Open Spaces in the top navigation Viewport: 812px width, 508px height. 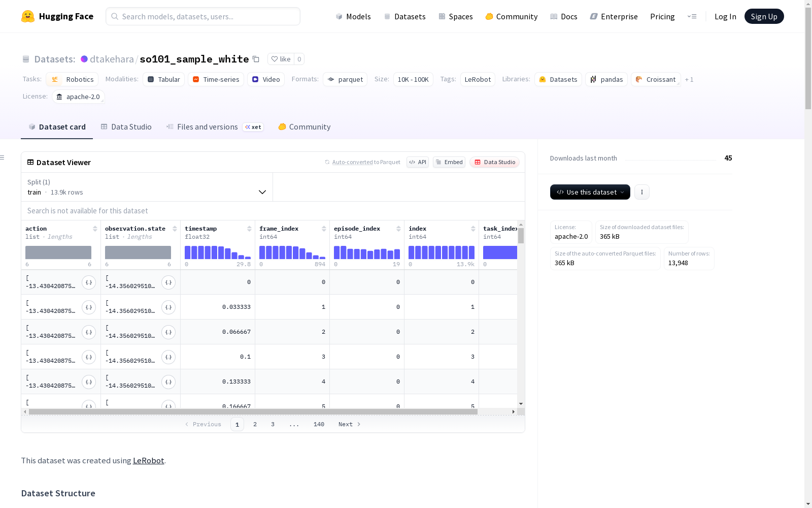(456, 16)
